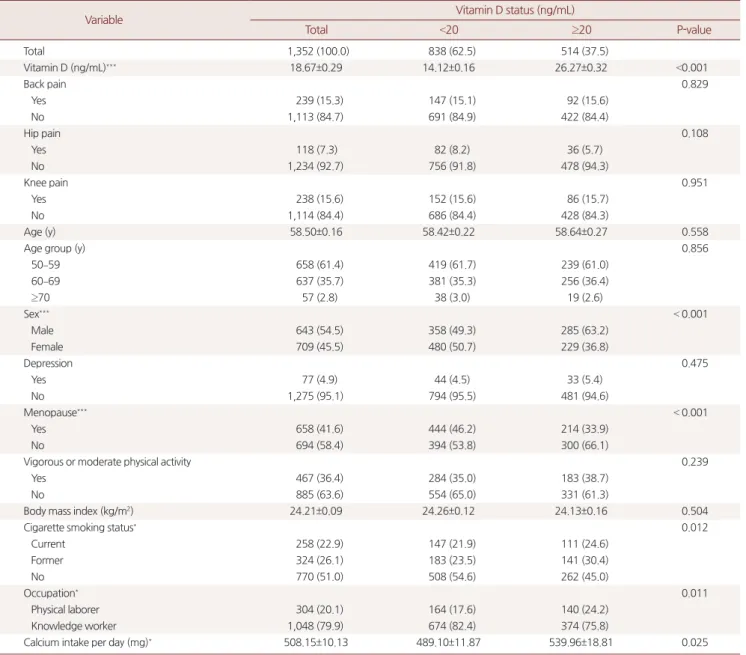Viewport: 746px width, 655px height.
Task: Select depression P-value '0.475'
Action: (x=695, y=363)
